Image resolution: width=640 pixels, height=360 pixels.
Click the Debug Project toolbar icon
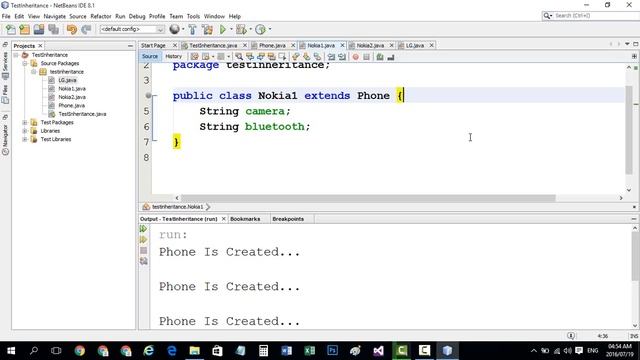point(241,29)
